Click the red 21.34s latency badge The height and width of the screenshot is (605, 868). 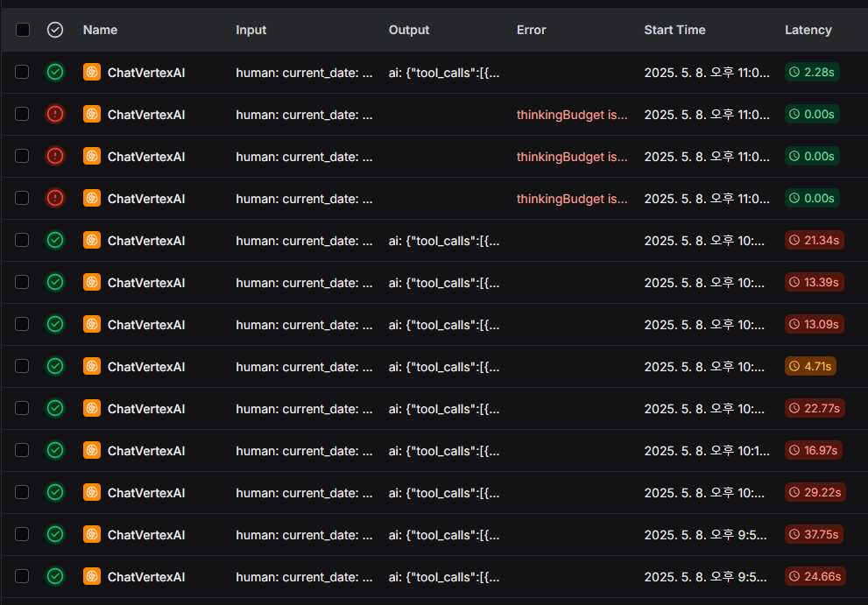[815, 240]
